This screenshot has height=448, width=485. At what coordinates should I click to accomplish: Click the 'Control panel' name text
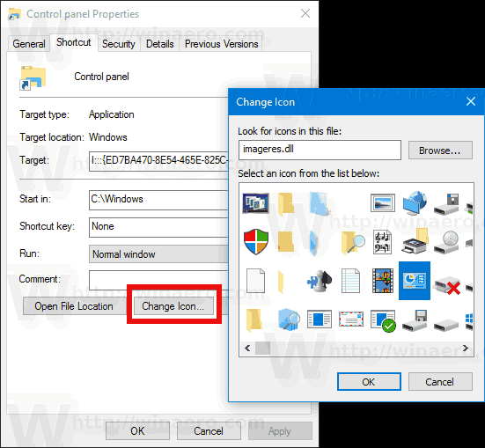[x=101, y=77]
